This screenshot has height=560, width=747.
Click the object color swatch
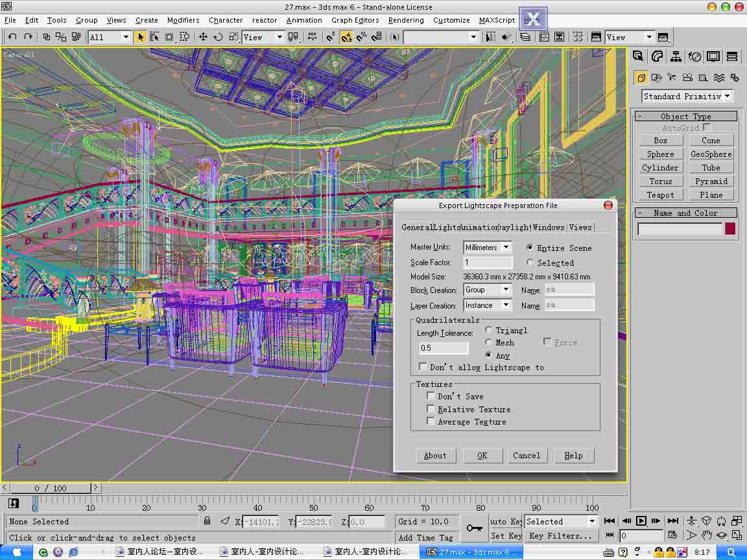[730, 229]
